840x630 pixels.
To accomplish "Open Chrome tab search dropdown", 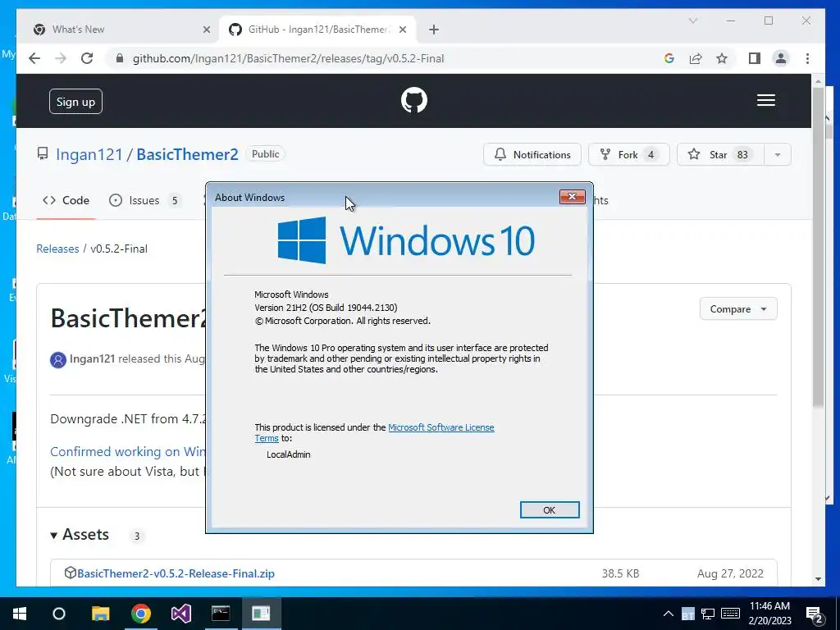I will pyautogui.click(x=692, y=21).
